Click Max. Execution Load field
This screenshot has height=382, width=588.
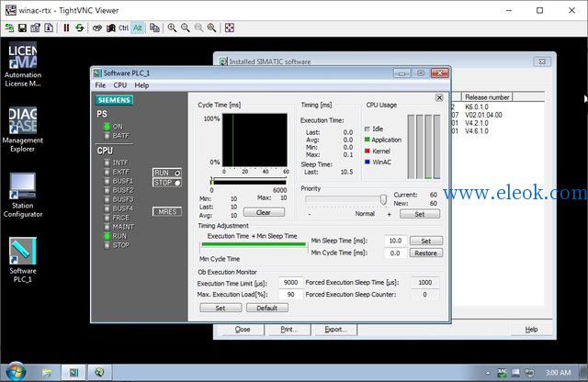point(291,295)
